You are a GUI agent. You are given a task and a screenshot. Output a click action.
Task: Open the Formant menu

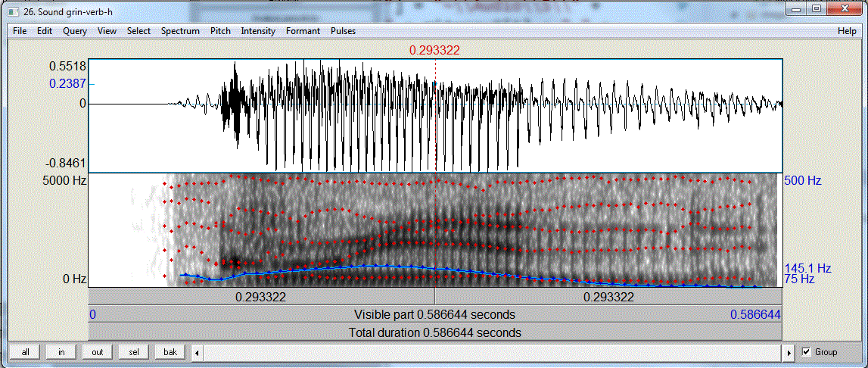pyautogui.click(x=303, y=31)
